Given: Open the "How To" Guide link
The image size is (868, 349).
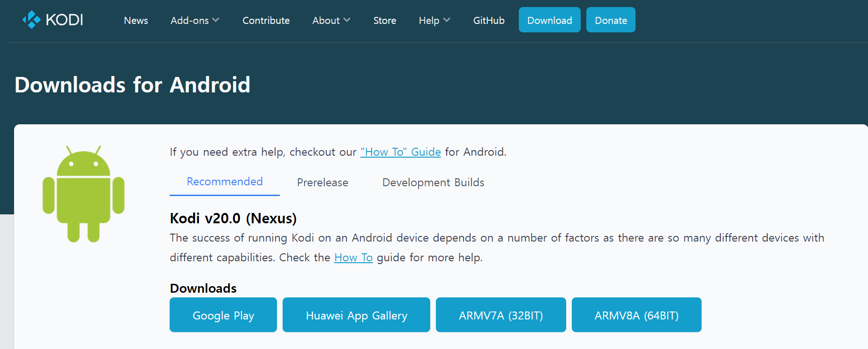Looking at the screenshot, I should click(401, 152).
